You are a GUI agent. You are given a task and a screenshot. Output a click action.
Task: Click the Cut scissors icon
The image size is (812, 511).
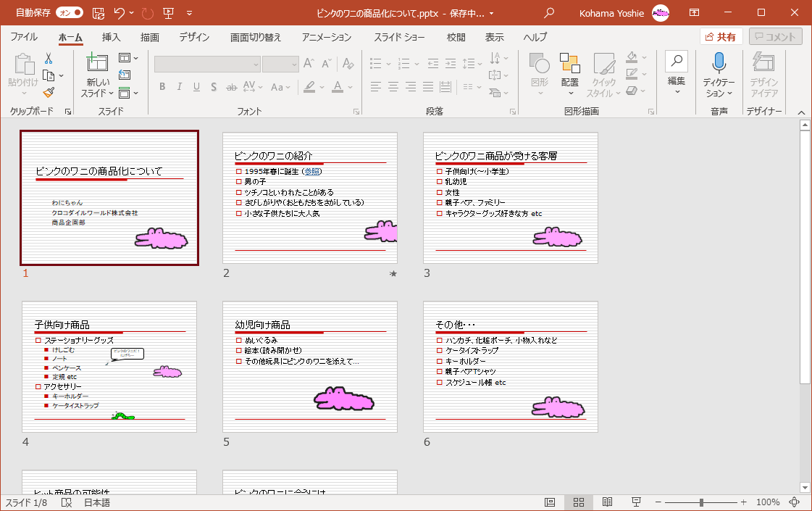48,58
